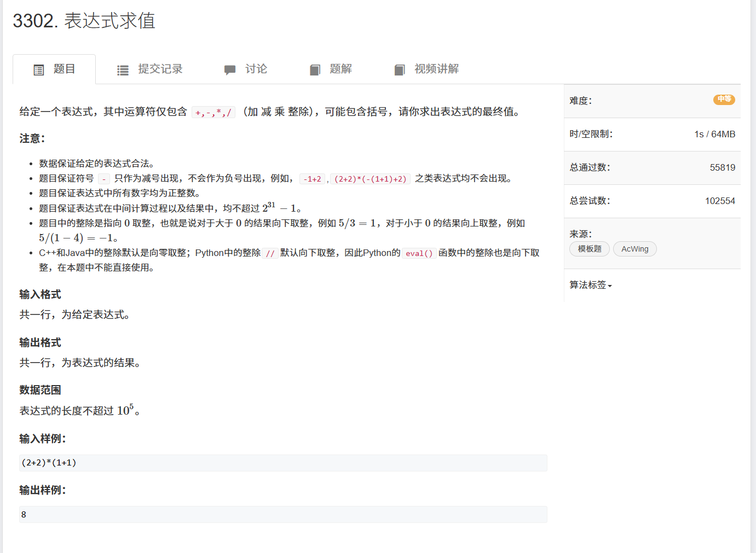756x553 pixels.
Task: Click the 输出样例 heading
Action: point(43,490)
